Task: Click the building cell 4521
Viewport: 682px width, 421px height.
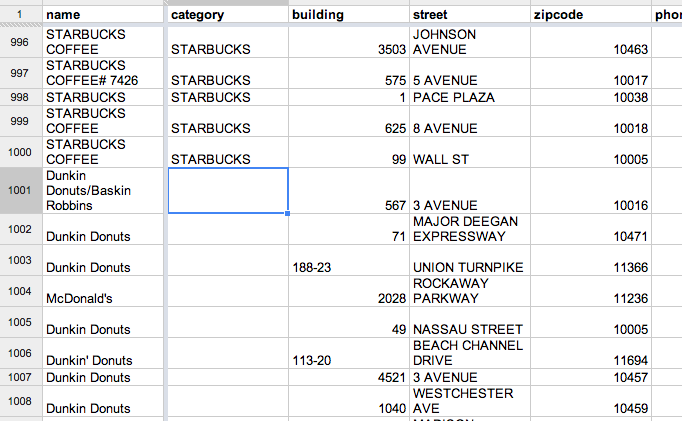Action: tap(349, 377)
